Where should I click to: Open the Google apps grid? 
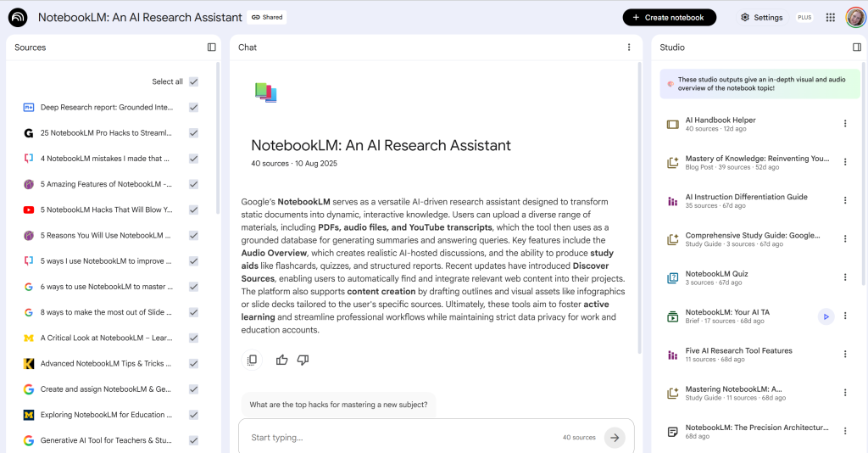click(x=831, y=17)
